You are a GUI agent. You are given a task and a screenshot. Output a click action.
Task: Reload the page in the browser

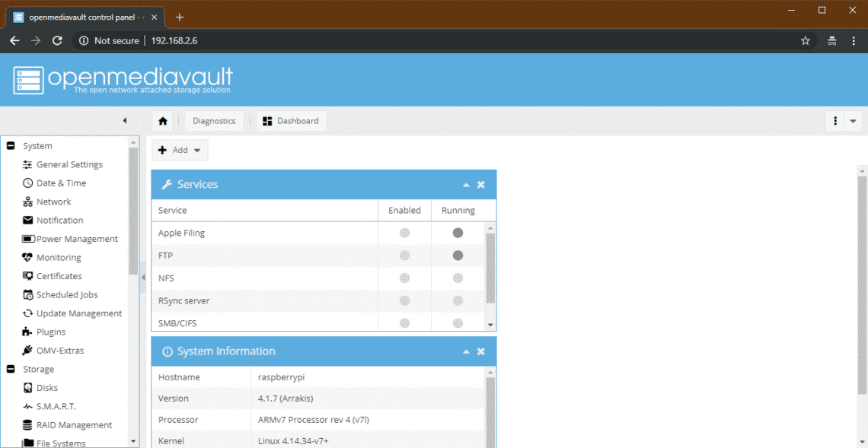pos(56,41)
